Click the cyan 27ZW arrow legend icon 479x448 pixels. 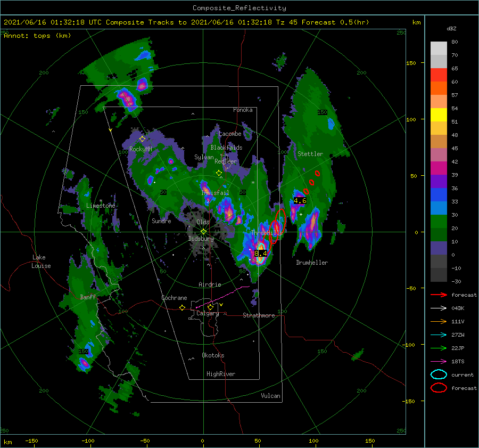[439, 335]
